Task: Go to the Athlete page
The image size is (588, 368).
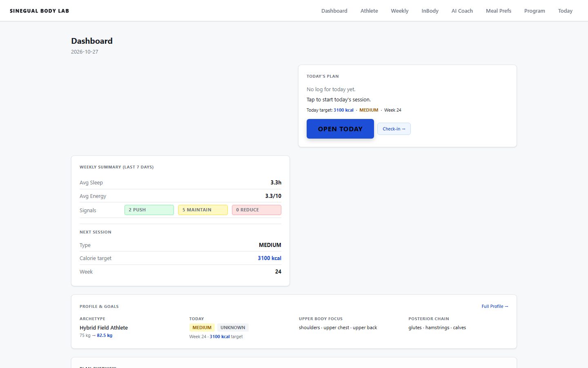Action: 369,11
